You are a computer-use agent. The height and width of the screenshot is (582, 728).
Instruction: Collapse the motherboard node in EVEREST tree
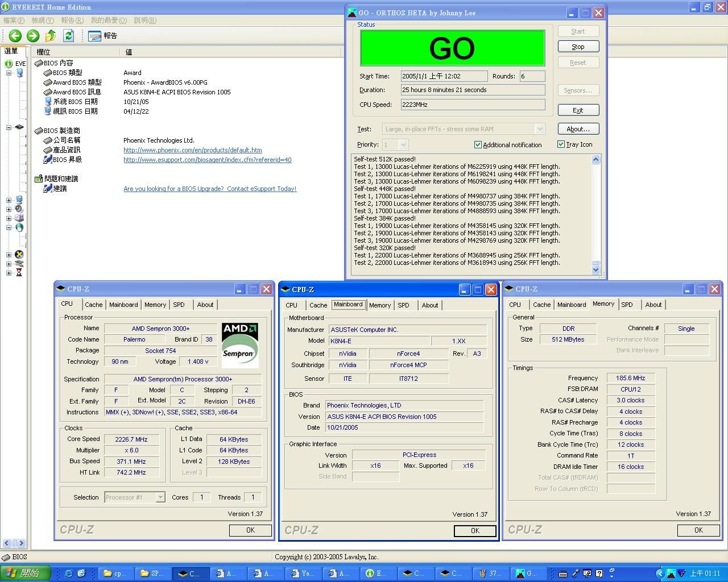coord(9,127)
